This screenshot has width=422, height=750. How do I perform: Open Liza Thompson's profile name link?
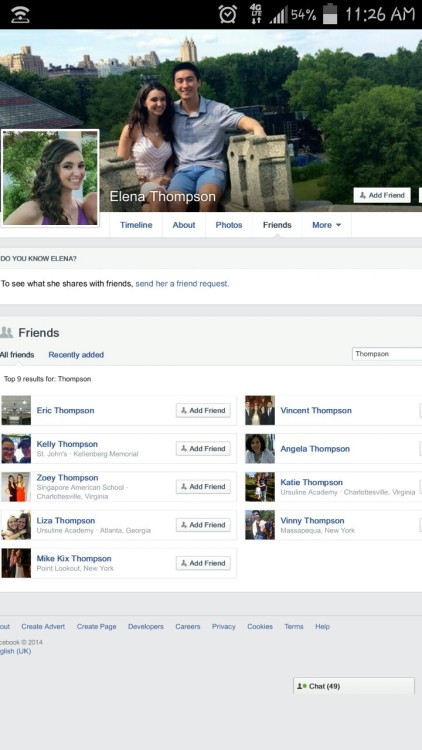coord(66,520)
